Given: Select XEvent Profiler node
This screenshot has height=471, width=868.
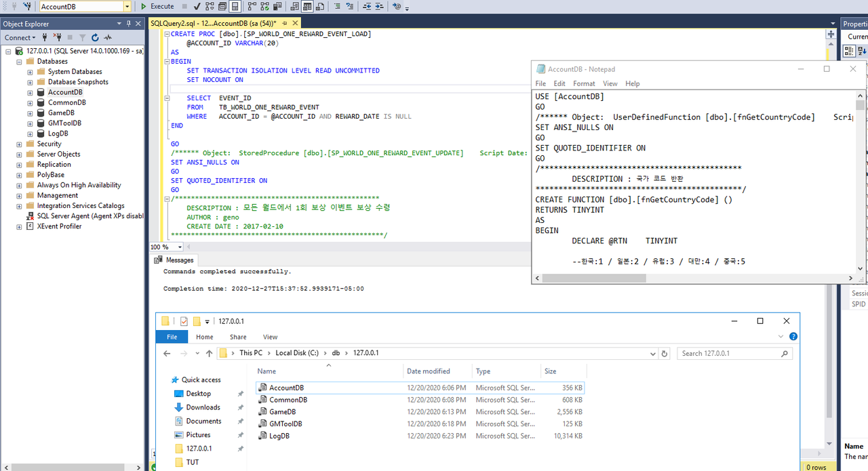Looking at the screenshot, I should pyautogui.click(x=59, y=226).
